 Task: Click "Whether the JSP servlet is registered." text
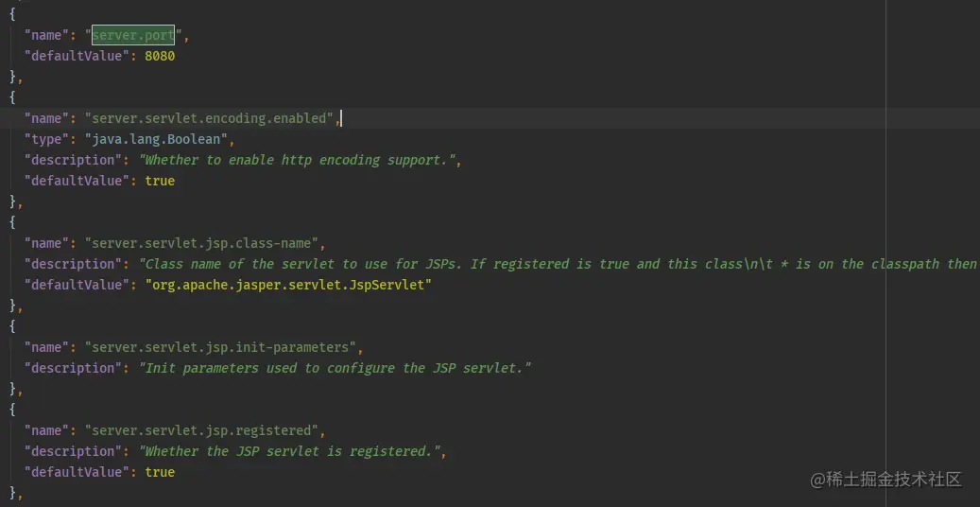pyautogui.click(x=292, y=451)
